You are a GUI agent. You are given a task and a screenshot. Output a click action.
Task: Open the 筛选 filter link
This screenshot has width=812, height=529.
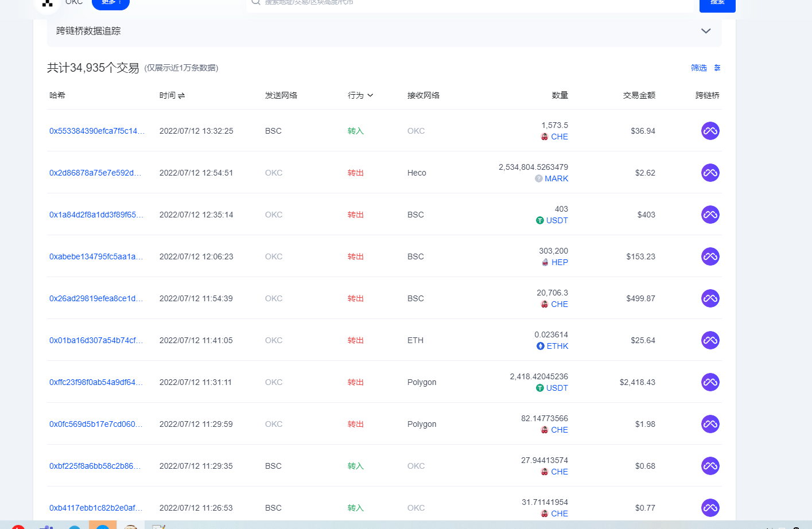click(698, 68)
